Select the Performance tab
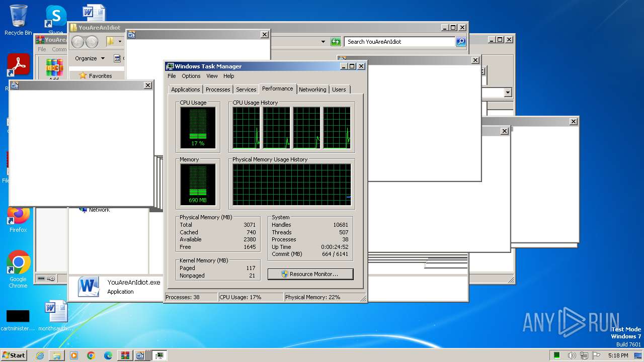The height and width of the screenshot is (362, 644). coord(278,88)
